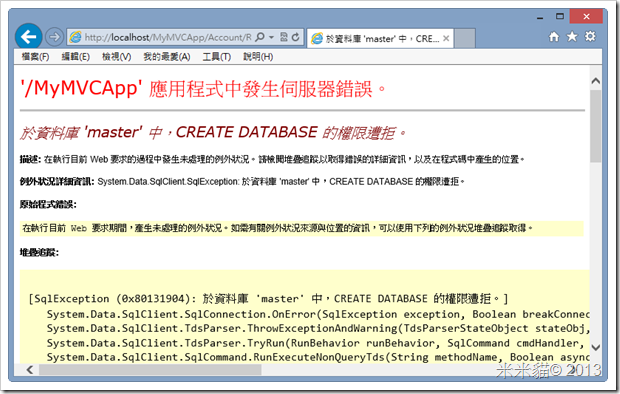
Task: Refresh the page with reload icon
Action: pyautogui.click(x=295, y=37)
